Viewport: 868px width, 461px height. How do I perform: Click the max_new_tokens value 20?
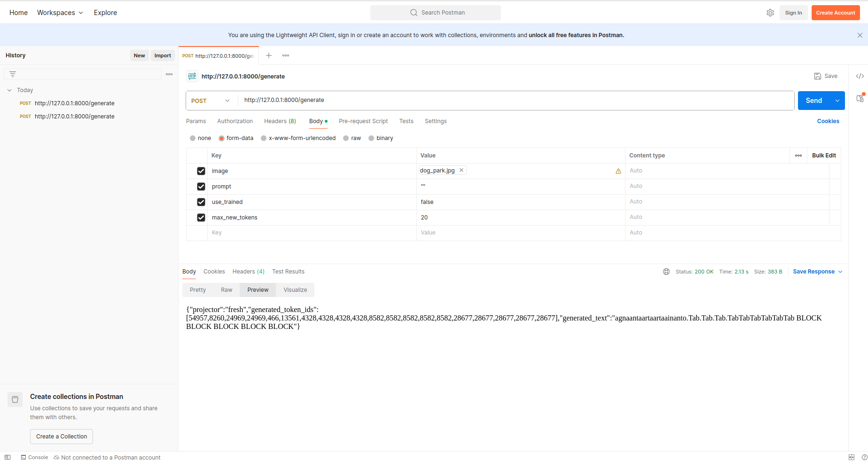[x=521, y=218]
